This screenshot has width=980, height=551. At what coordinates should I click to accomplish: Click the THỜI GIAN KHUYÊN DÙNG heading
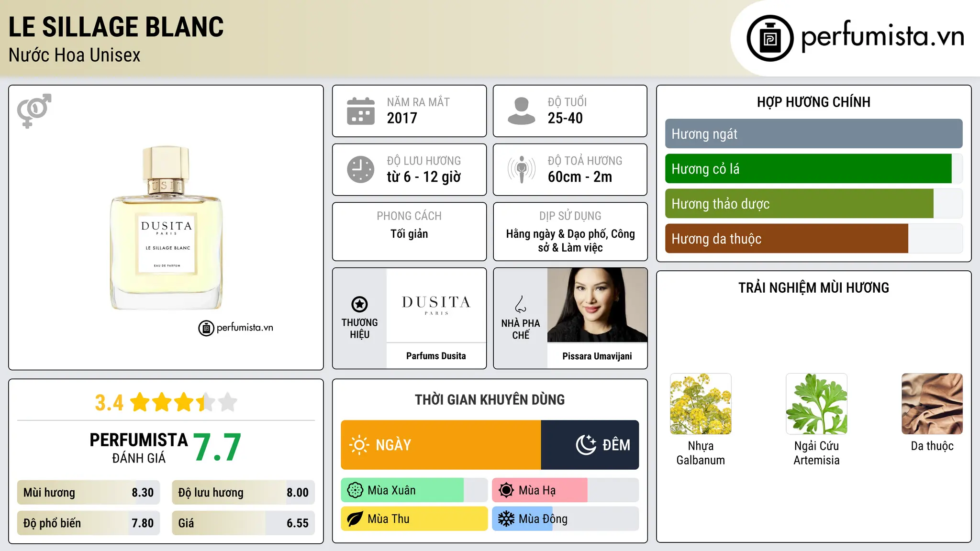[x=490, y=399]
